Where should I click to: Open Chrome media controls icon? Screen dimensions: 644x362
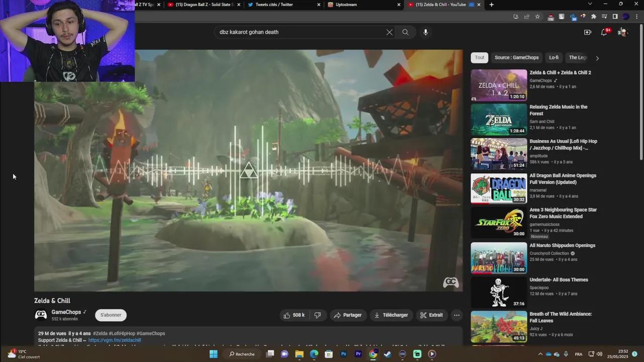604,17
